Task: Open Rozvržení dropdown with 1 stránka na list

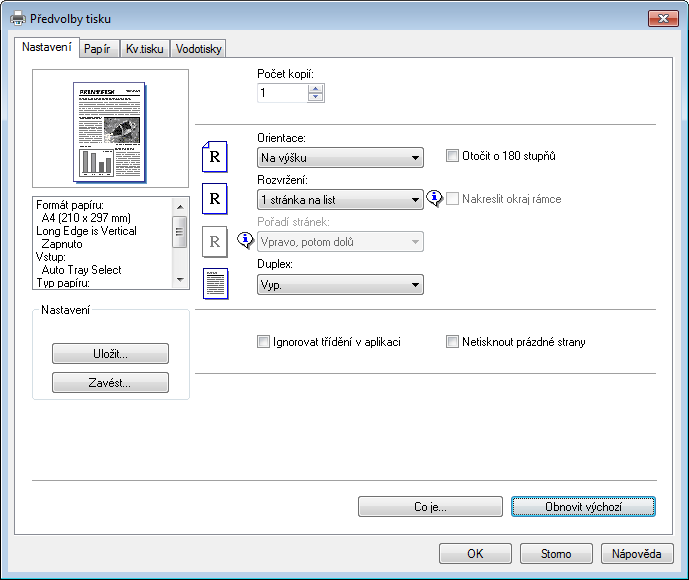Action: [340, 199]
